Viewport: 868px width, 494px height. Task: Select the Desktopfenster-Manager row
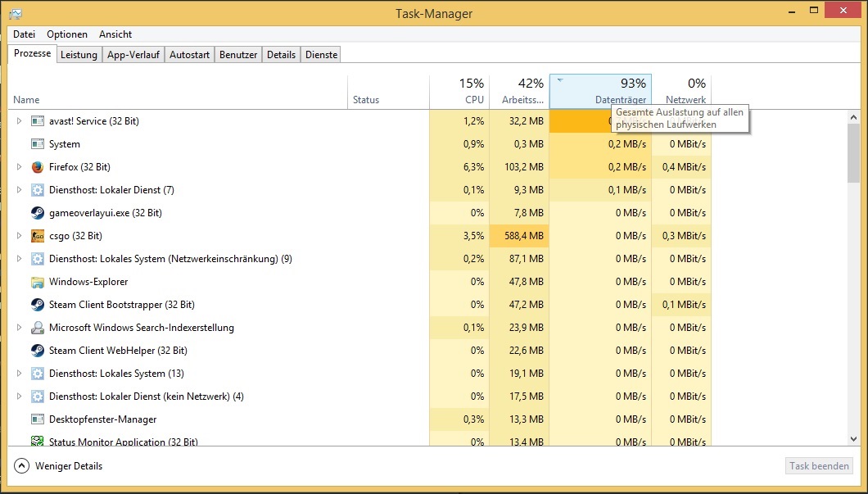(359, 419)
